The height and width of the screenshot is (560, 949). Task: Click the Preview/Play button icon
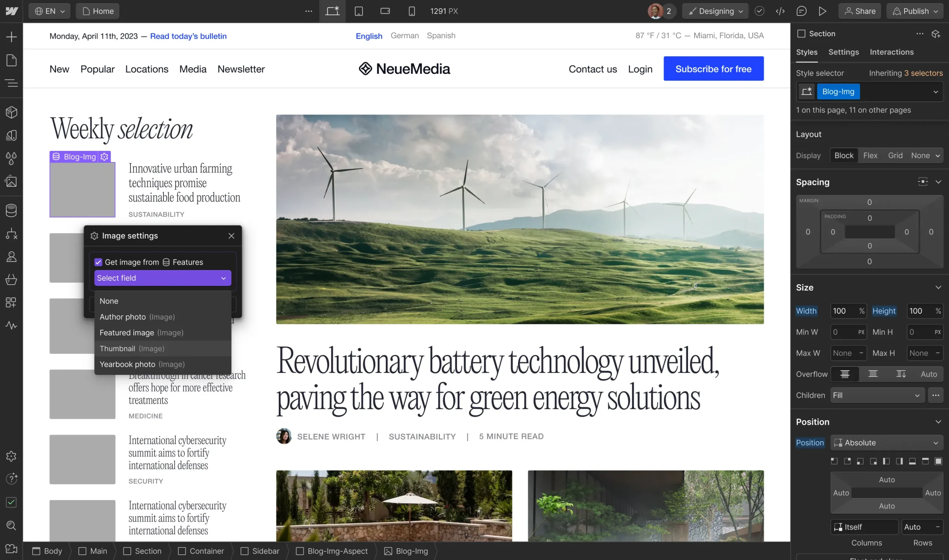(x=823, y=11)
